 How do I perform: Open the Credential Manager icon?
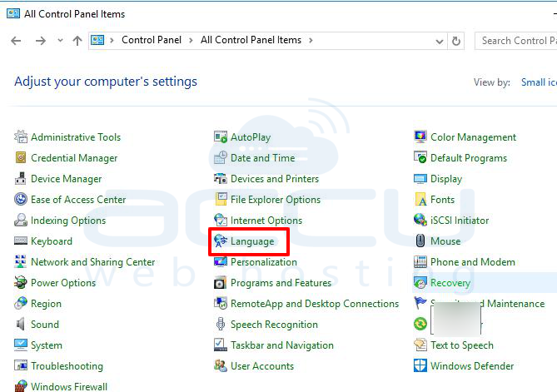point(21,157)
